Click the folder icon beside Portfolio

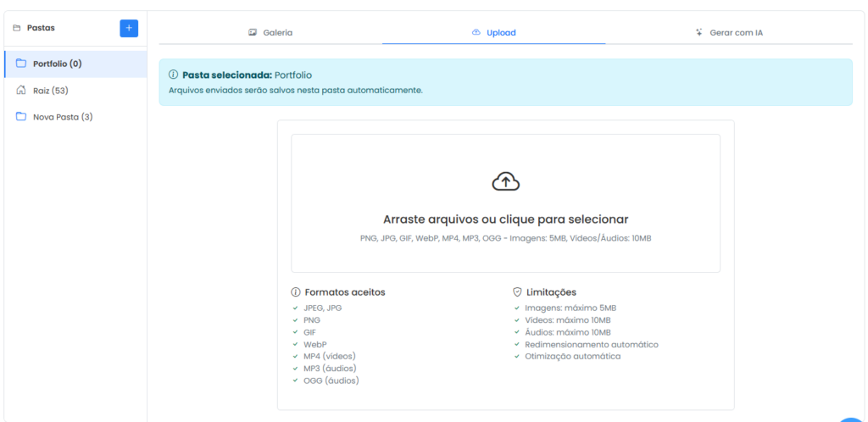[21, 64]
